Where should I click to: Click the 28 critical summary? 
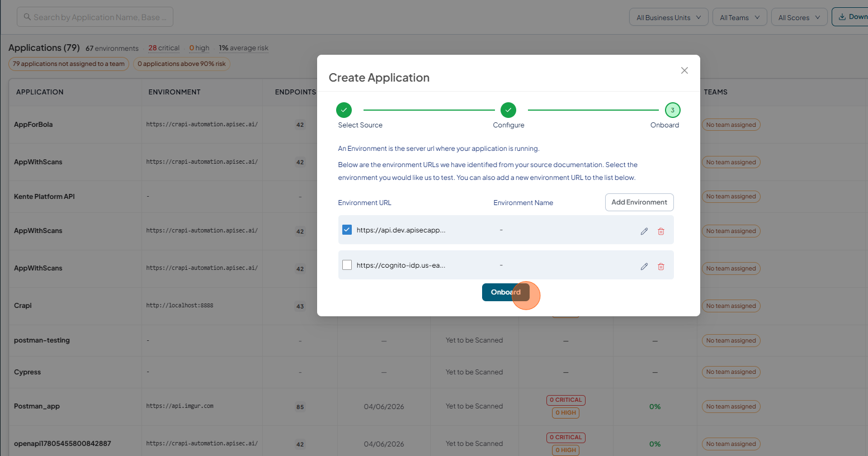click(164, 48)
